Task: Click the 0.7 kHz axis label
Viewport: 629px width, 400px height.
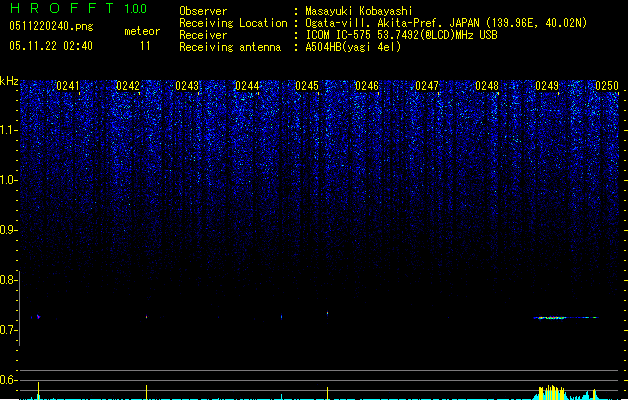Action: [8, 330]
